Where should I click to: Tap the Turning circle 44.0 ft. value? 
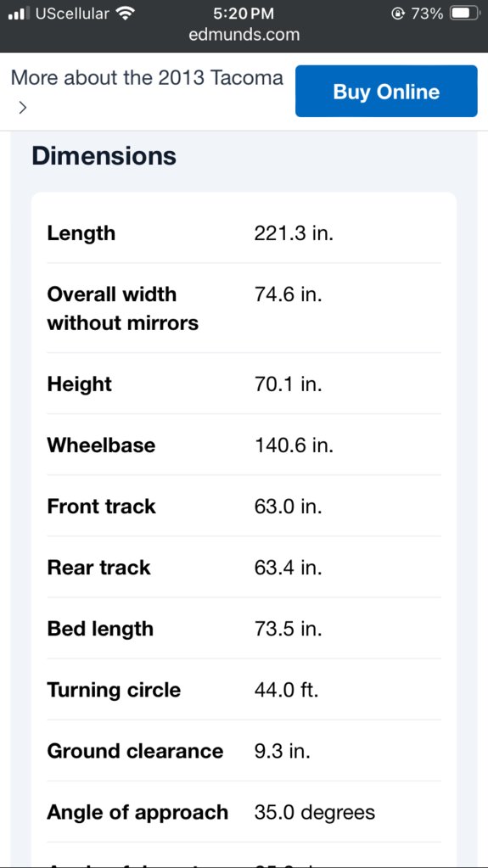pyautogui.click(x=286, y=690)
